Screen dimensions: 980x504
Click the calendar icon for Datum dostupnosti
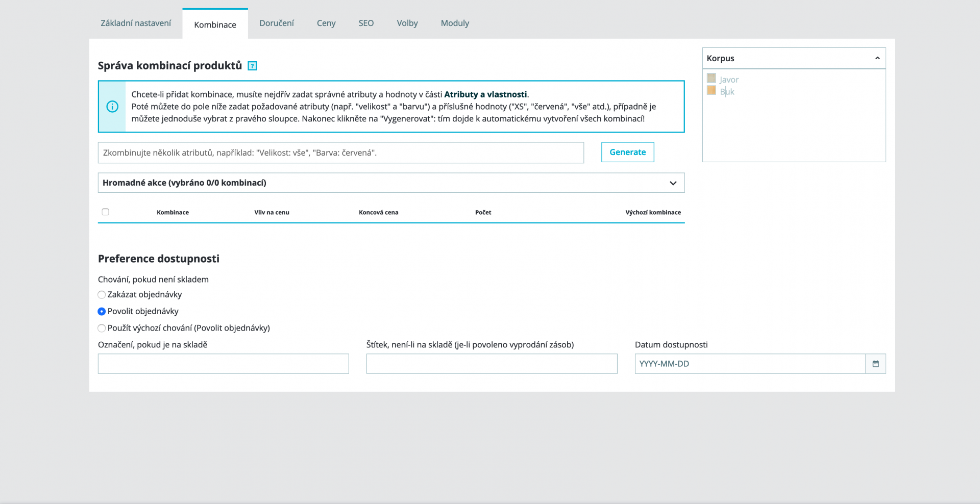click(875, 364)
